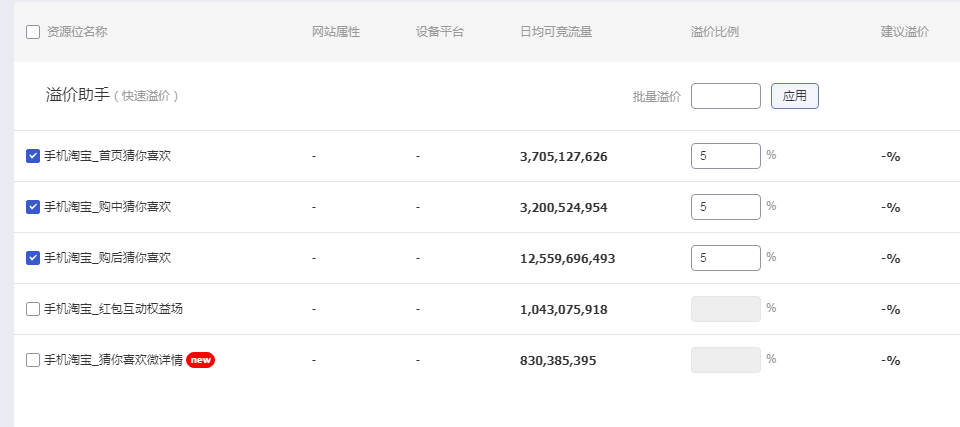
Task: Click 建议溢价 -% in 红包互动权益场 row
Action: 891,310
